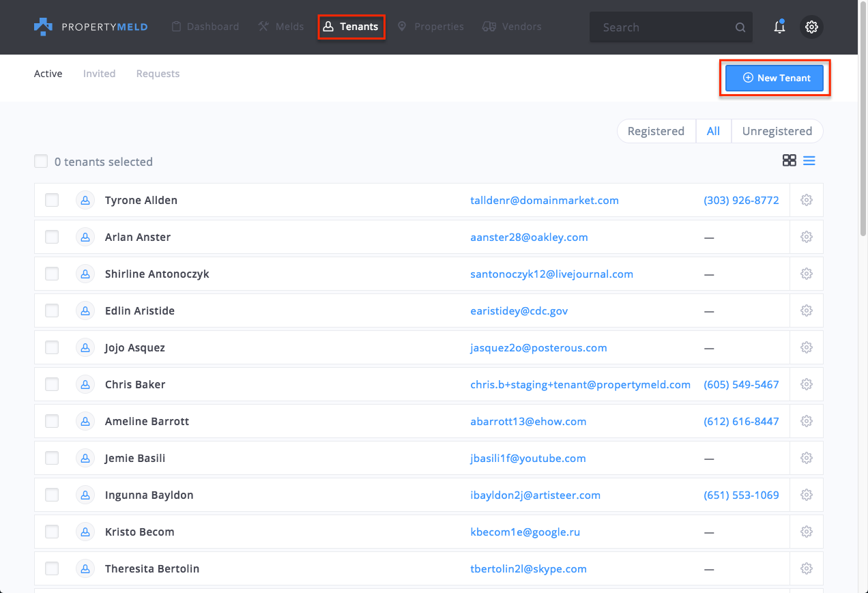Click the Property Meld logo
The height and width of the screenshot is (593, 868).
tap(91, 27)
